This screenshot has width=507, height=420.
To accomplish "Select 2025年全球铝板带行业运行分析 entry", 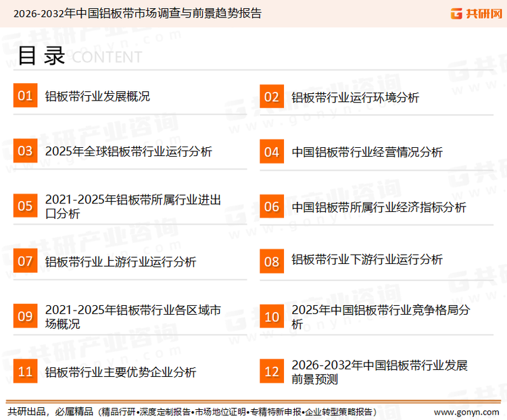I will pyautogui.click(x=128, y=151).
